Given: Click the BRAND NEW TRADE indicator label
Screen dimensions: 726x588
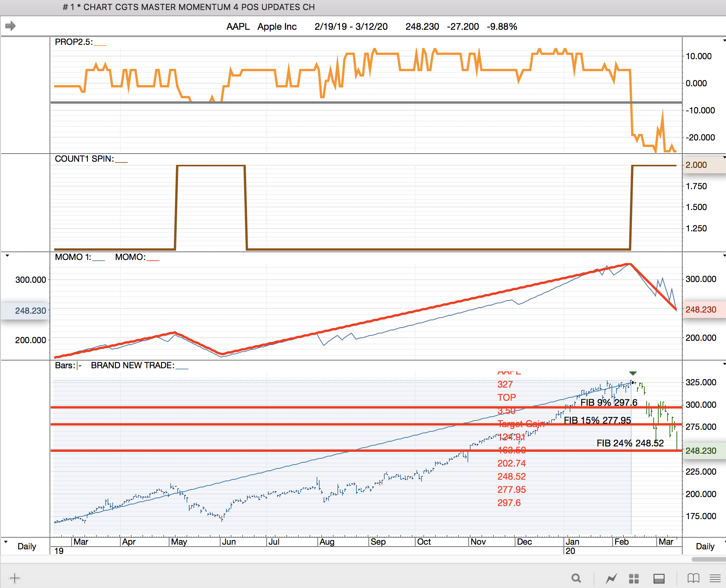Looking at the screenshot, I should (132, 365).
